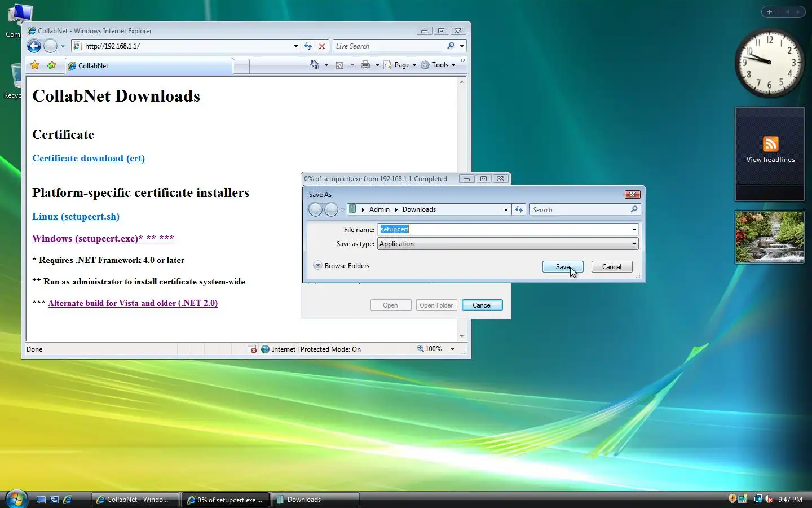Click network tray icon

(758, 499)
